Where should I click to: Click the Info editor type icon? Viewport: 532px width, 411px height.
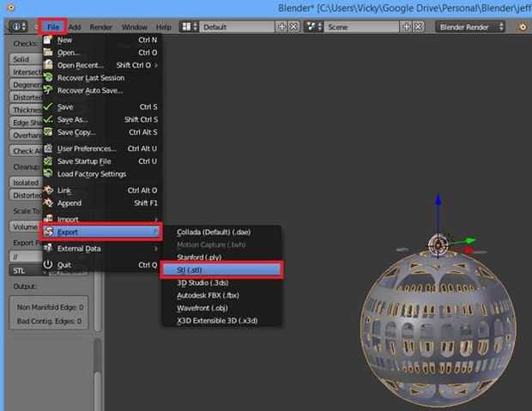coord(18,27)
